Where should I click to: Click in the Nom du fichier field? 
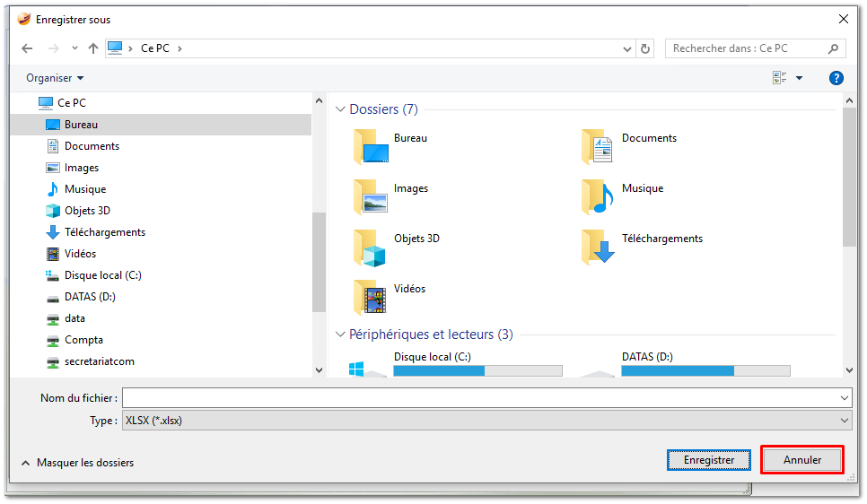[x=480, y=397]
